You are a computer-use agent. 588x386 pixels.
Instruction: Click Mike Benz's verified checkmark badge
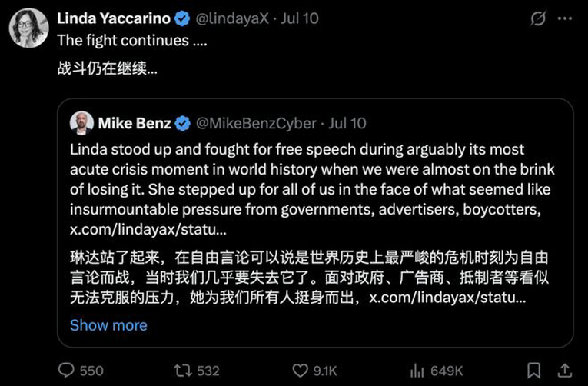click(x=183, y=124)
